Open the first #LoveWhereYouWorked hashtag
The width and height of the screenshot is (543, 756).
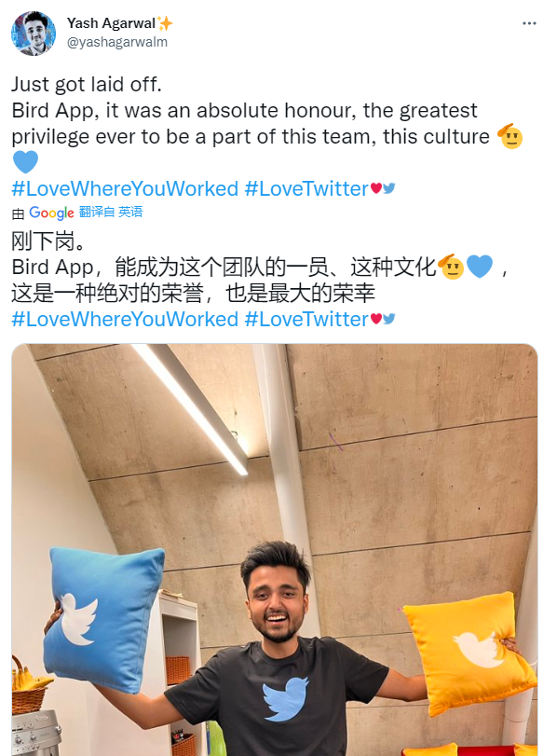[125, 188]
